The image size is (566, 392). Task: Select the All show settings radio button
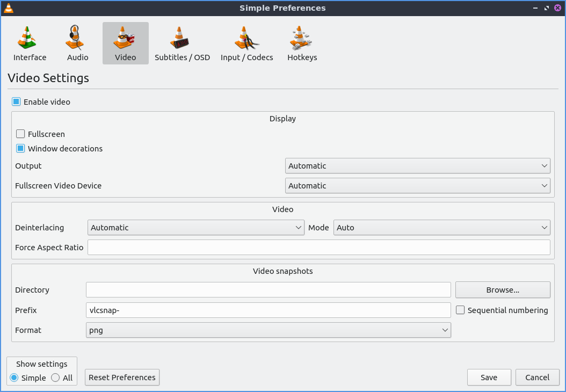tap(56, 378)
